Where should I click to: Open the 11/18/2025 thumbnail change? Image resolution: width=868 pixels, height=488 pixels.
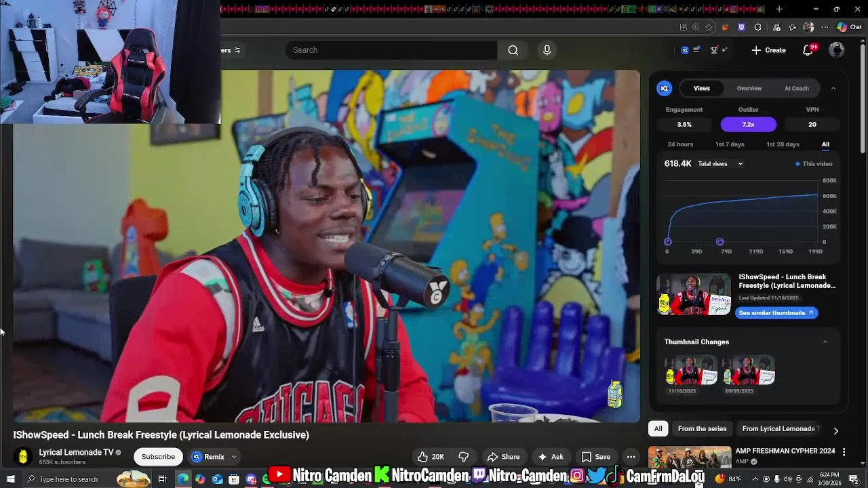[691, 371]
